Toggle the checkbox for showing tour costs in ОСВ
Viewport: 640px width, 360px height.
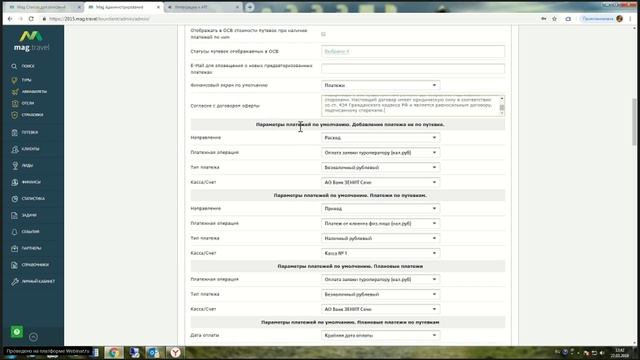pyautogui.click(x=323, y=34)
